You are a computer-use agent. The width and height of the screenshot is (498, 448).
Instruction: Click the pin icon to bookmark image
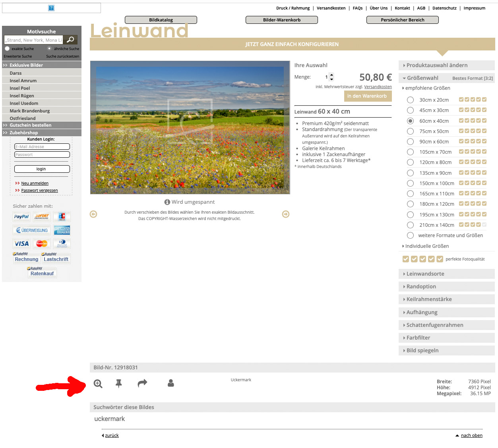tap(118, 383)
